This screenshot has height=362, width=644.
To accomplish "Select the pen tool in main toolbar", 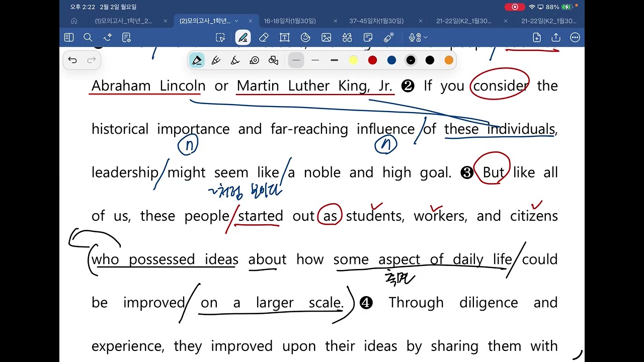I will pyautogui.click(x=243, y=38).
